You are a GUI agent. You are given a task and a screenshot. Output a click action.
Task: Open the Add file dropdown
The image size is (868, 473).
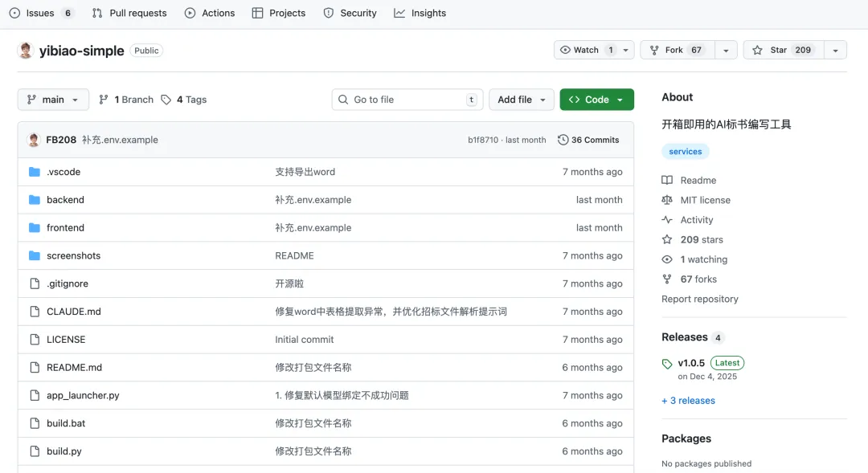pyautogui.click(x=522, y=100)
